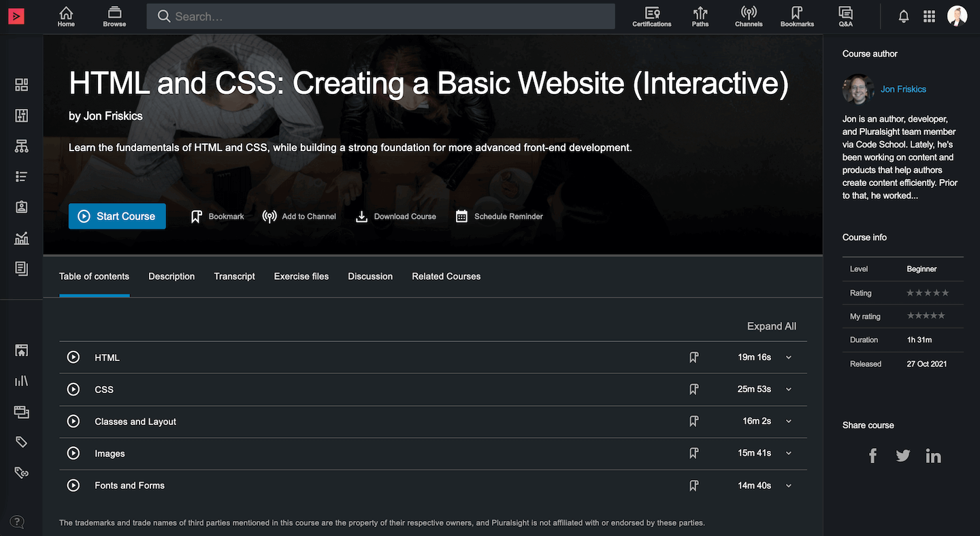This screenshot has height=536, width=980.
Task: Click the Channels broadcast icon
Action: pyautogui.click(x=749, y=16)
